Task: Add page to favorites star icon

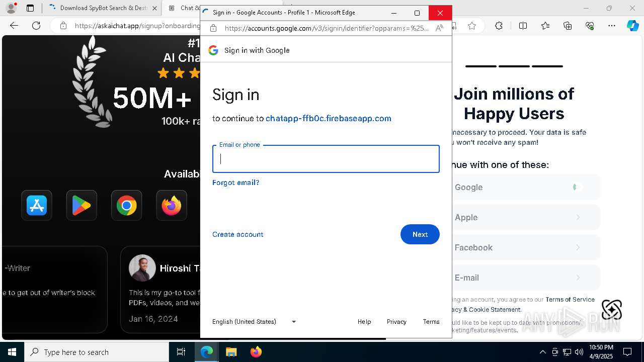Action: tap(472, 26)
